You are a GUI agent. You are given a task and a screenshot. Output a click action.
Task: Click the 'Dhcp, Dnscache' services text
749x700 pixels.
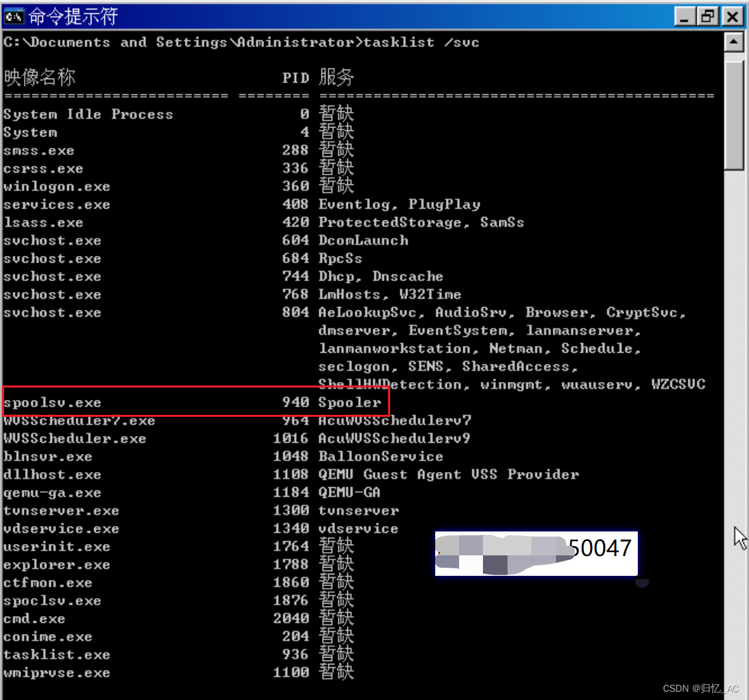tap(381, 276)
